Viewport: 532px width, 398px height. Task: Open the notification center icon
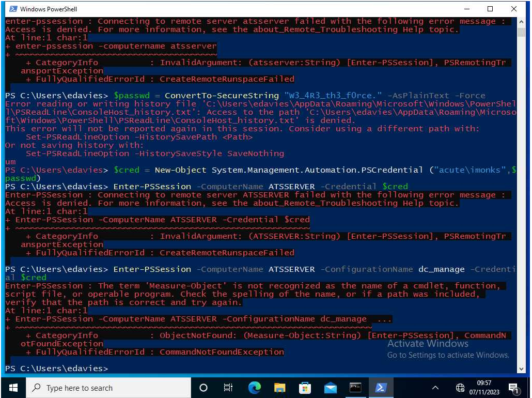click(513, 388)
